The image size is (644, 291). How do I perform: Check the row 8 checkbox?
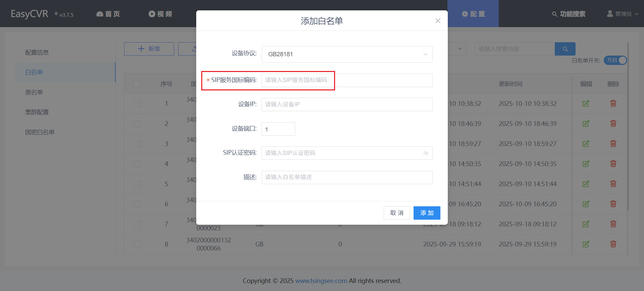click(137, 244)
